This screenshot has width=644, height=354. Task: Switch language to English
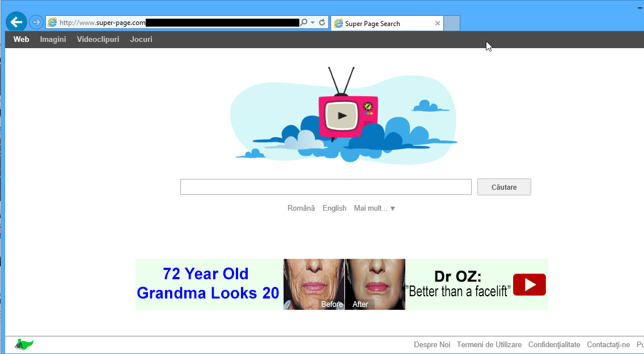click(334, 208)
